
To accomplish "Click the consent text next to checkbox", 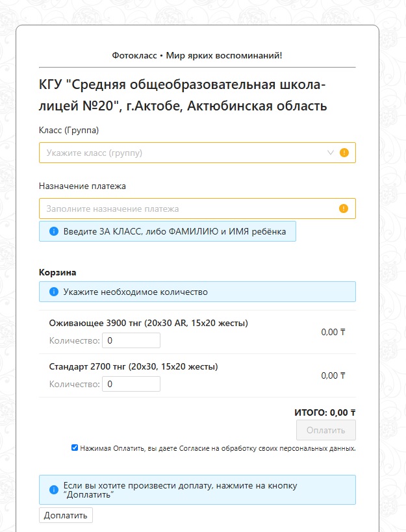I will (x=218, y=448).
